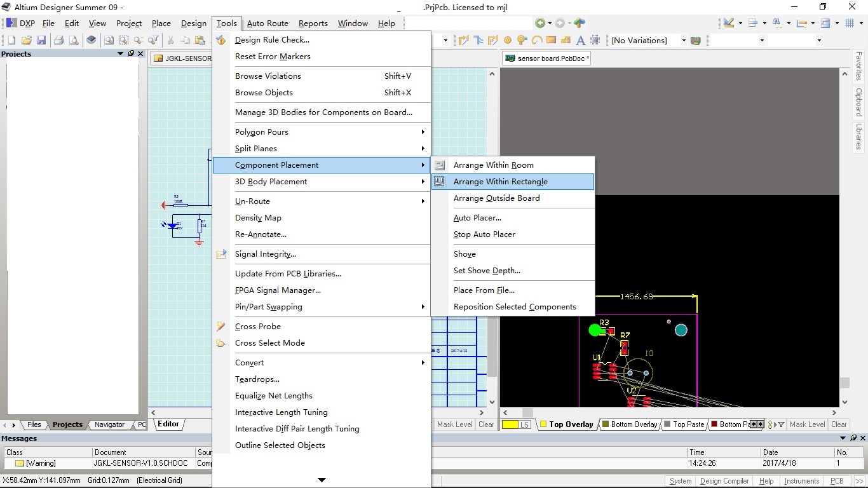Click the New document icon
The height and width of the screenshot is (488, 868).
tap(11, 41)
